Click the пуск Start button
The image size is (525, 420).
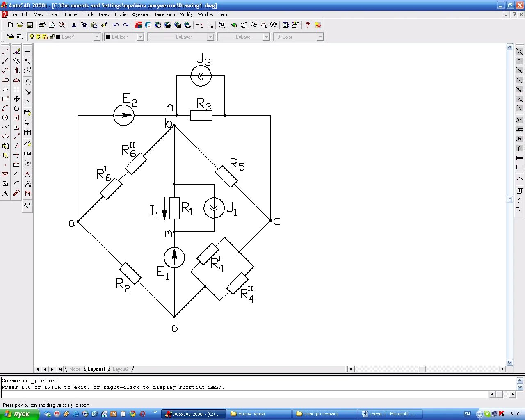point(19,414)
